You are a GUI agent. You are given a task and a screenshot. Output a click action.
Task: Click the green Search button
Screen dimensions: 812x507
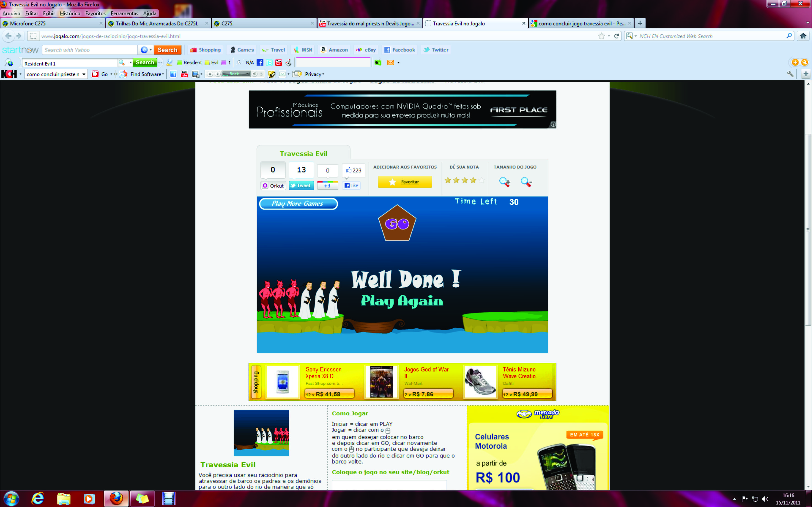pyautogui.click(x=145, y=62)
